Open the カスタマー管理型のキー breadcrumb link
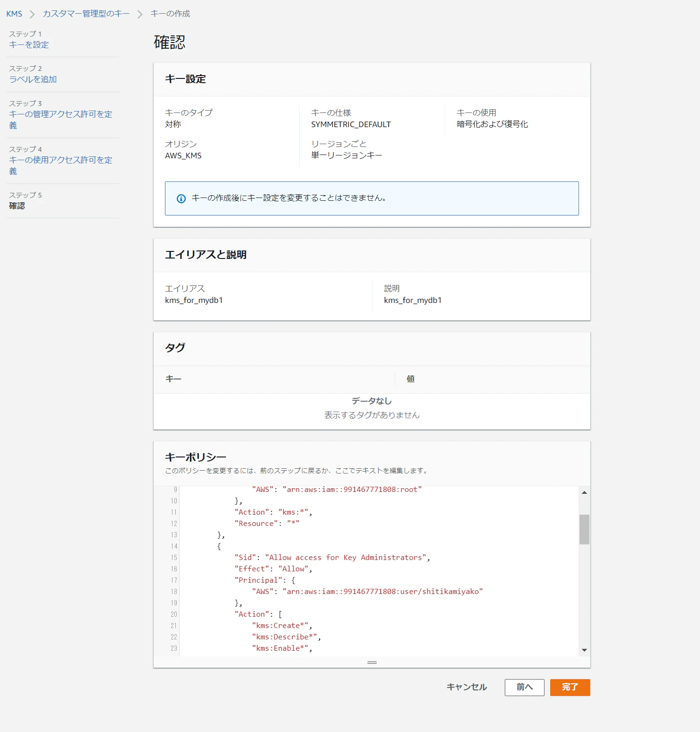 [x=86, y=14]
